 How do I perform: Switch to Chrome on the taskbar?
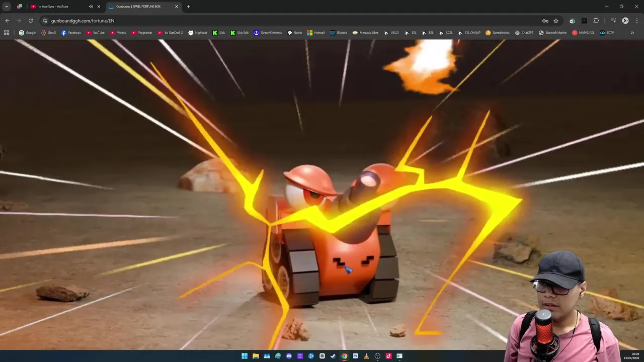(344, 356)
